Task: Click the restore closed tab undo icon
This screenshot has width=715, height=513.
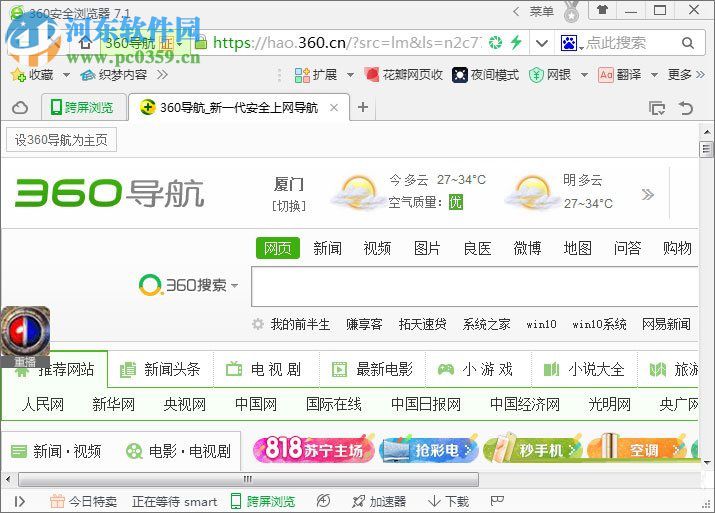Action: (x=686, y=108)
